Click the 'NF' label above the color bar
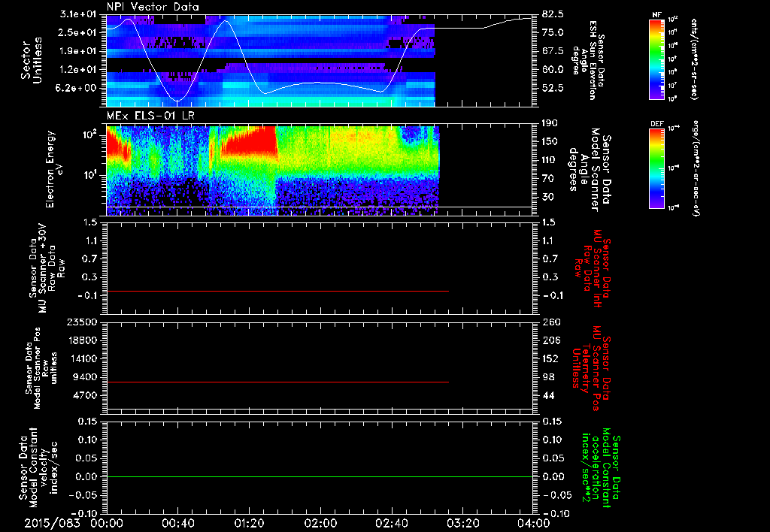770x532 pixels. coord(656,15)
